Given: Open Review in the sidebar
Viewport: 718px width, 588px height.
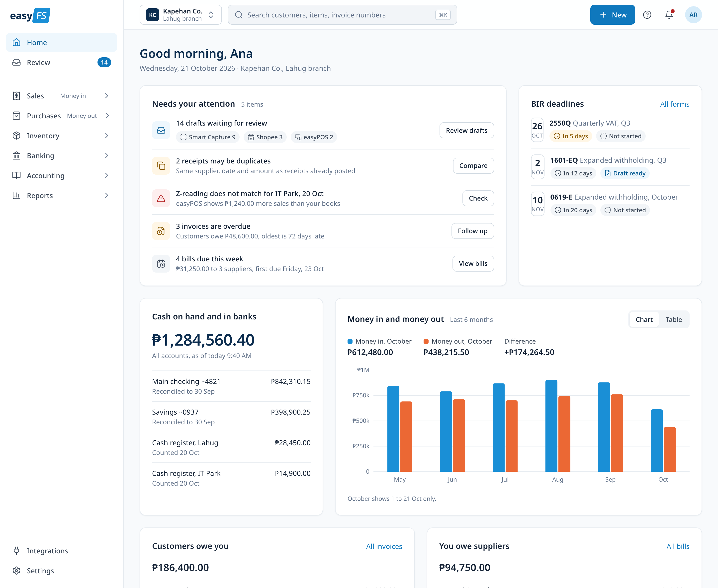Looking at the screenshot, I should pyautogui.click(x=62, y=63).
